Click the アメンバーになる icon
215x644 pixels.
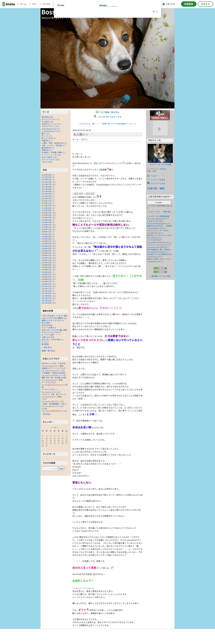click(148, 183)
